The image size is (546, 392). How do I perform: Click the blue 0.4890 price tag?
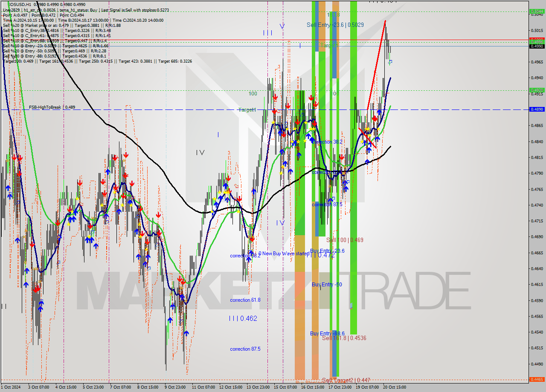536,110
